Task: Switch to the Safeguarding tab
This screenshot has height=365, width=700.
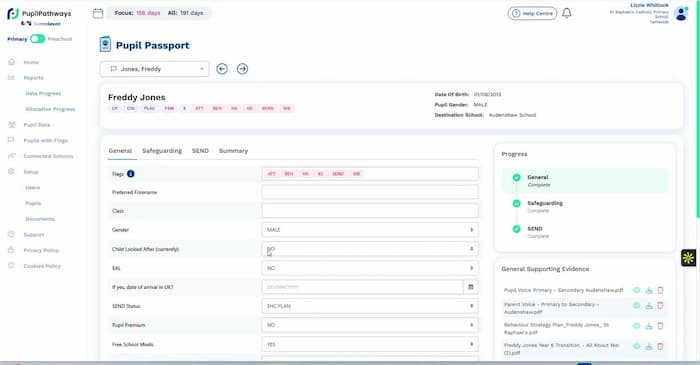Action: 162,151
